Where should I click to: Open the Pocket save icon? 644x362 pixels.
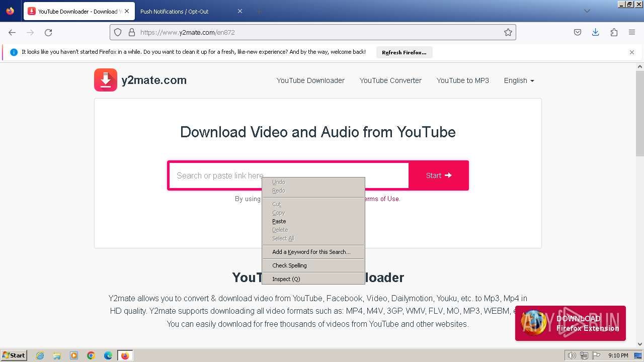pos(578,32)
